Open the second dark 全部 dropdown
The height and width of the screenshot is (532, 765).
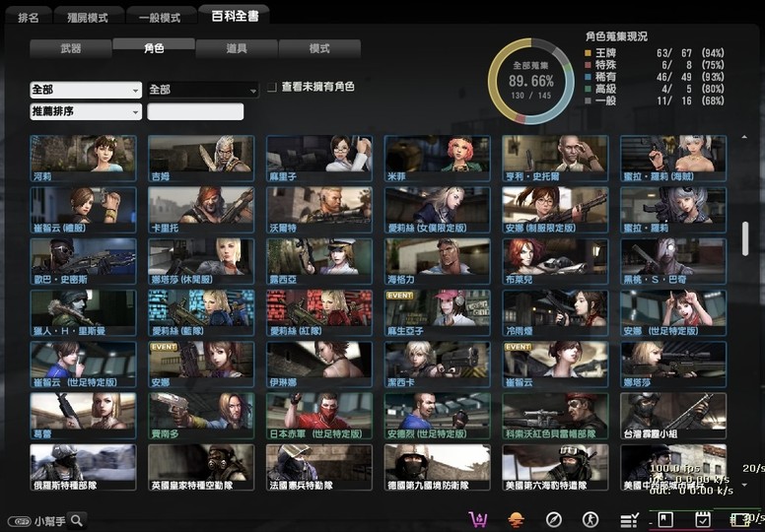tap(202, 90)
